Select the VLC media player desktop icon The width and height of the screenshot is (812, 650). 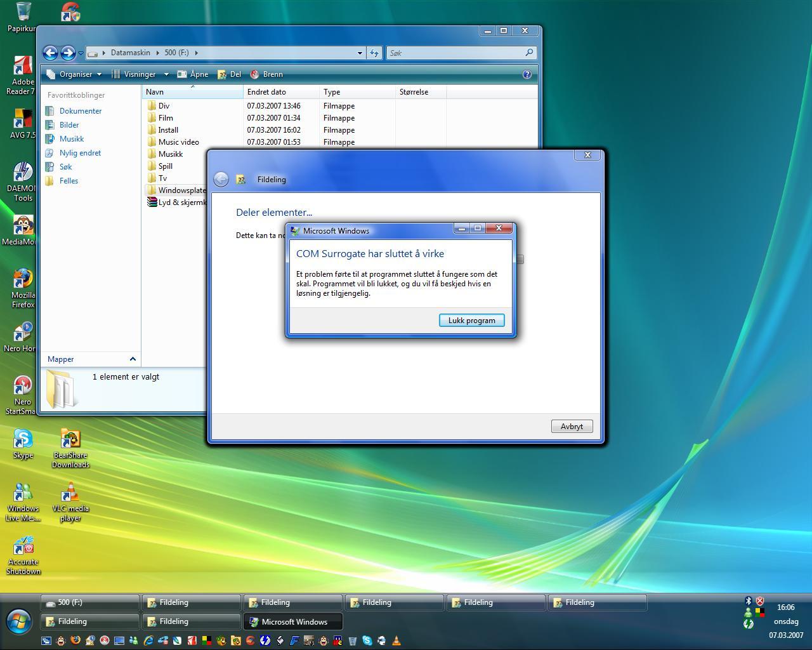coord(70,502)
